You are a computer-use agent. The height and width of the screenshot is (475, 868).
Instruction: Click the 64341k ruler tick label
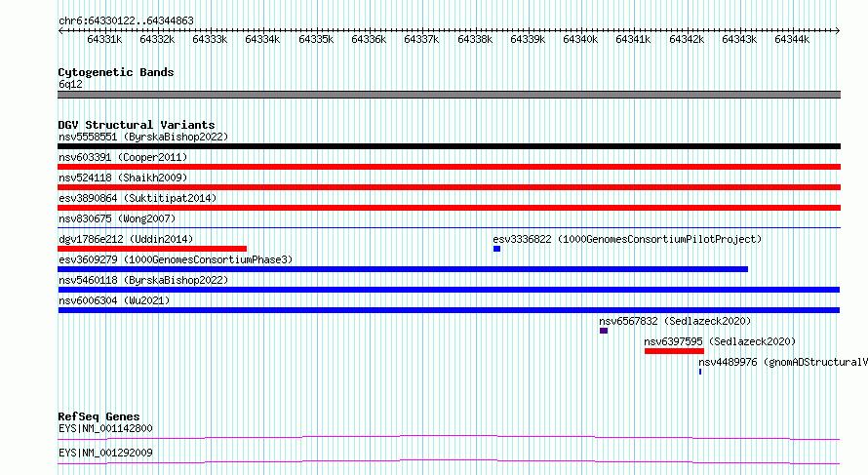633,40
